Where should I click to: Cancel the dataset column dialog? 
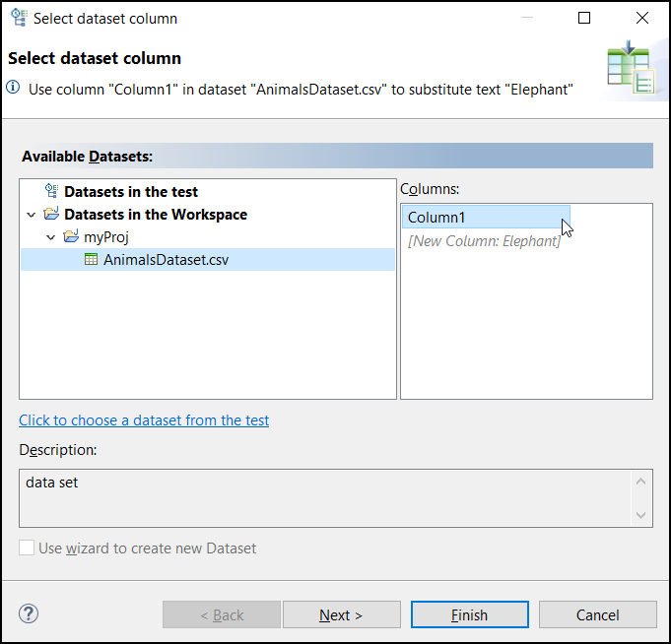[x=597, y=614]
